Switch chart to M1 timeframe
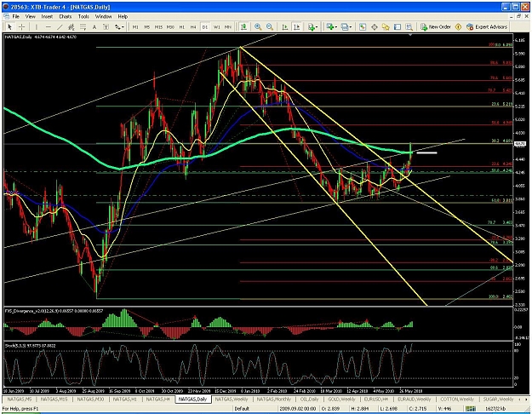532x414 pixels. click(135, 26)
